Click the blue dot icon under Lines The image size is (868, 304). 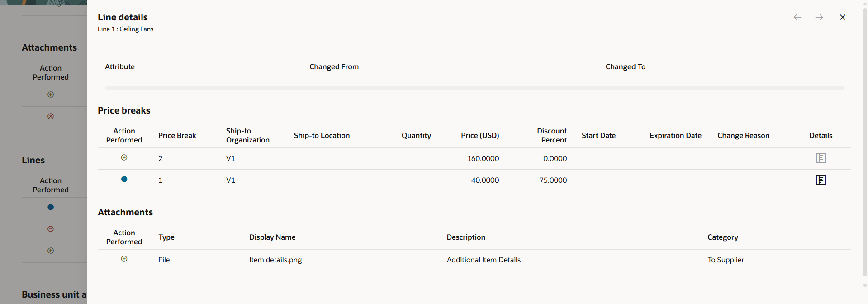point(51,207)
